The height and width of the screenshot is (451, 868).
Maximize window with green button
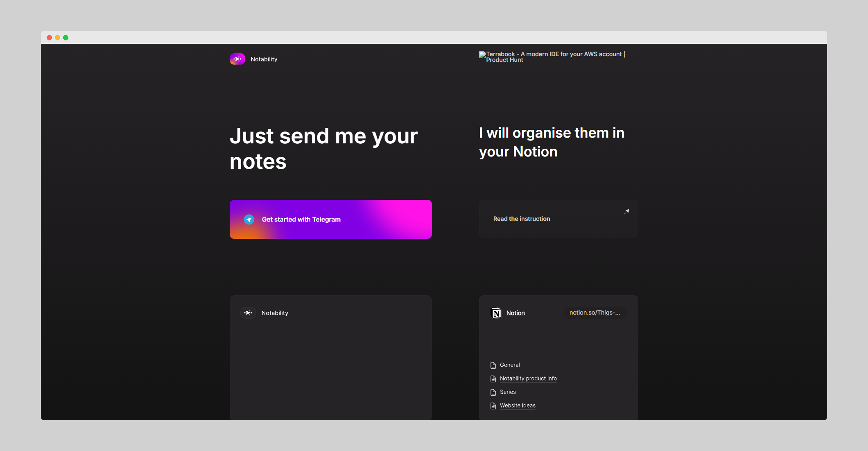[x=66, y=38]
